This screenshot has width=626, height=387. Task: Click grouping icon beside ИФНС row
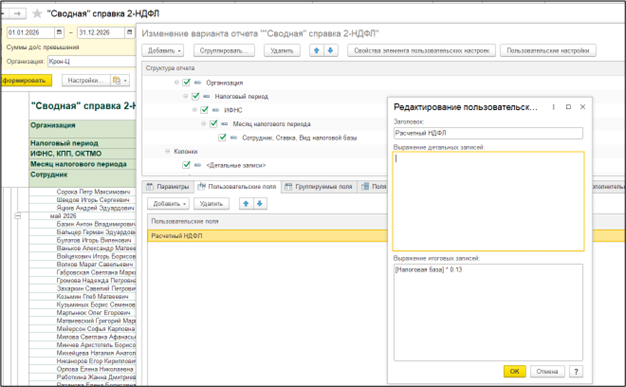pyautogui.click(x=216, y=110)
